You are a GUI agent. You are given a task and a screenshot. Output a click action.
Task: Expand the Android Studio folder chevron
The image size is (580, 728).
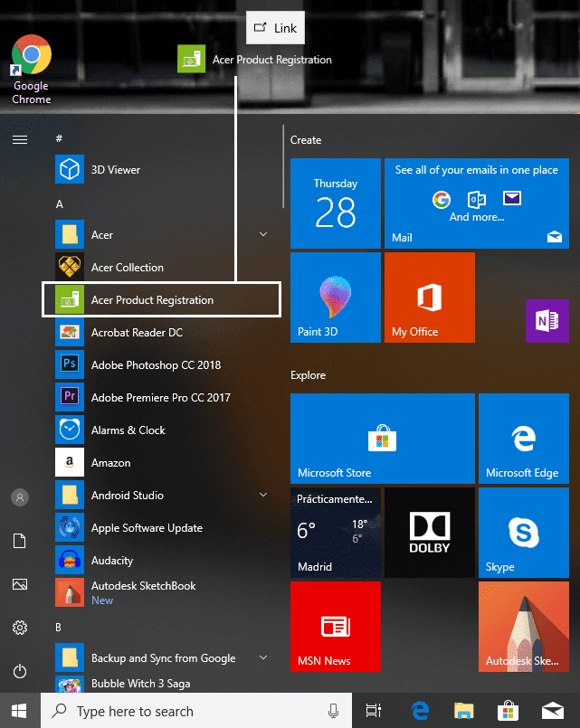click(263, 495)
